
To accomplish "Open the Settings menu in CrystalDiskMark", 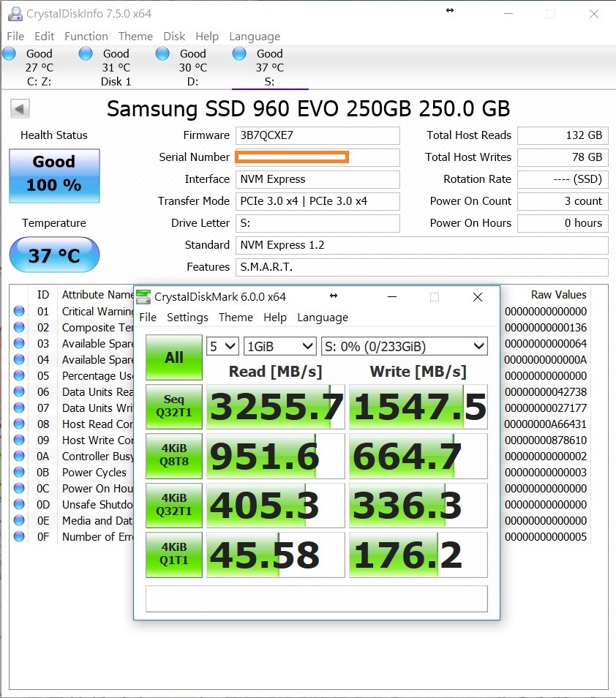I will pos(187,318).
